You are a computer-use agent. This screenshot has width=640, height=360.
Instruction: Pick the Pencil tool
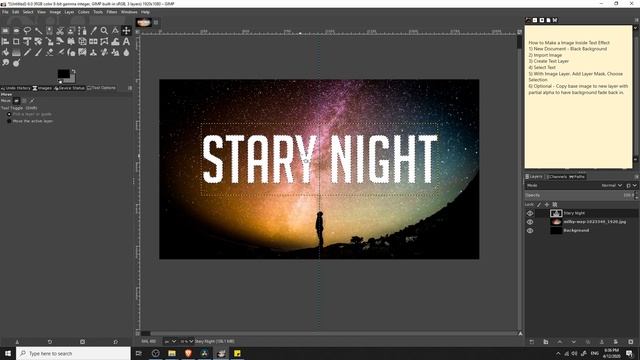pyautogui.click(x=27, y=52)
